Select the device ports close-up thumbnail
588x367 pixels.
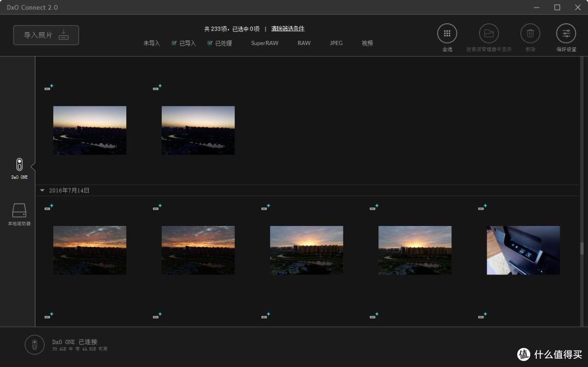click(523, 250)
